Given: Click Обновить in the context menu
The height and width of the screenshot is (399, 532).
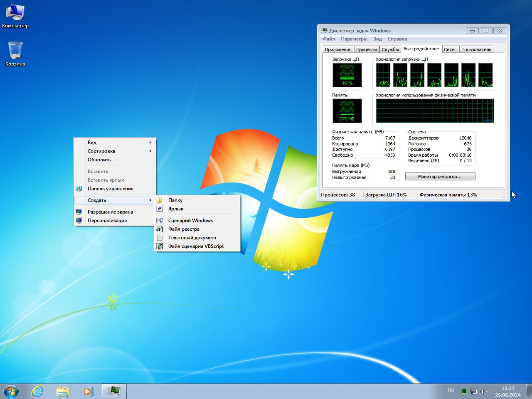Looking at the screenshot, I should (x=99, y=160).
